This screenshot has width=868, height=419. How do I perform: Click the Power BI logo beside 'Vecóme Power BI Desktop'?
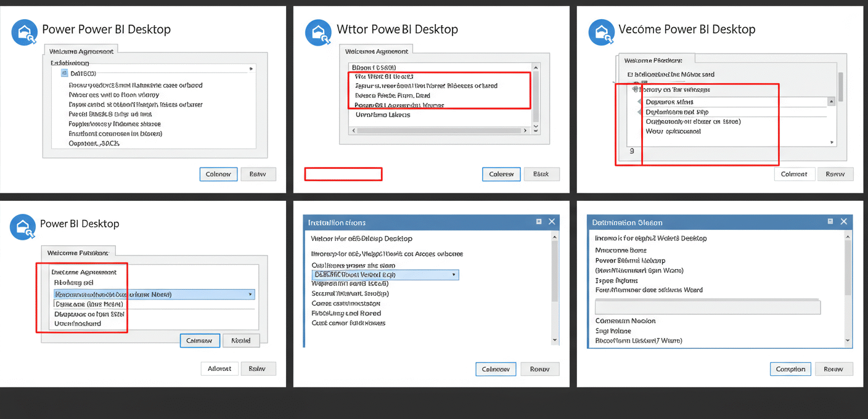pyautogui.click(x=602, y=32)
